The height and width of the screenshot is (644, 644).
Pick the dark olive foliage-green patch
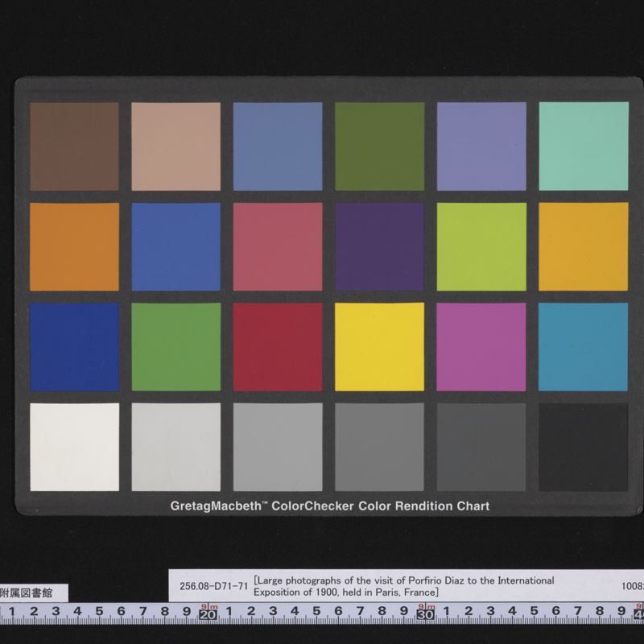point(379,146)
